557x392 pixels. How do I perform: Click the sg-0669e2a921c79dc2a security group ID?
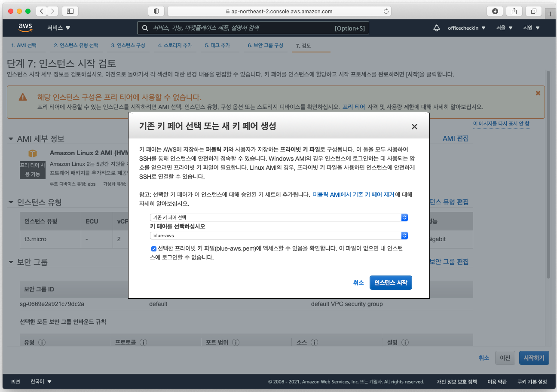coord(52,304)
